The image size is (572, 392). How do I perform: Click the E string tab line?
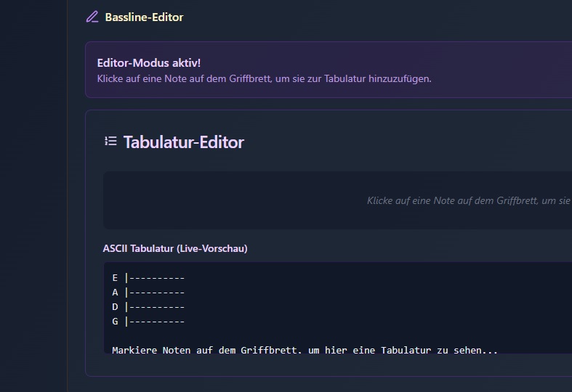(x=148, y=278)
